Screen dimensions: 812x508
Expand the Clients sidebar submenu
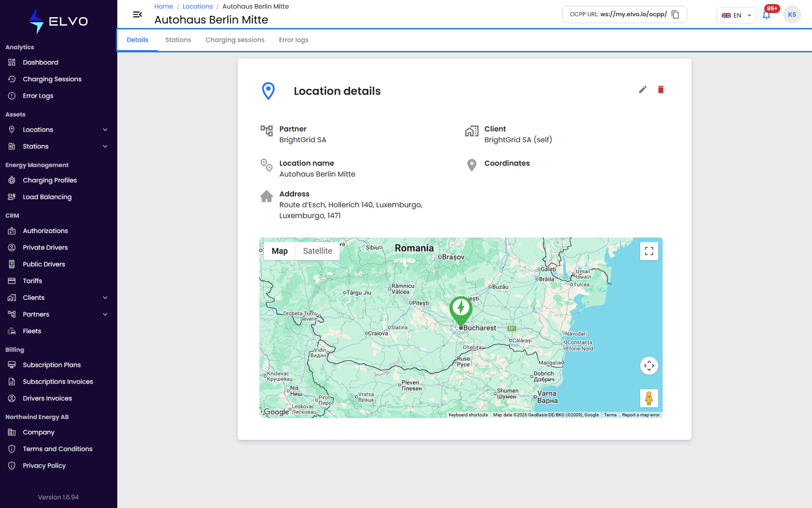click(105, 298)
